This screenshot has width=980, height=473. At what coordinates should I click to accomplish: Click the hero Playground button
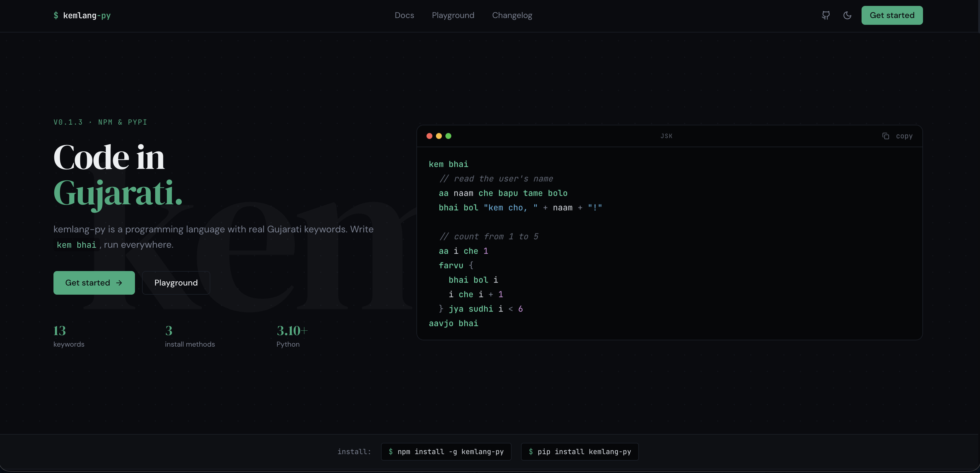coord(176,283)
